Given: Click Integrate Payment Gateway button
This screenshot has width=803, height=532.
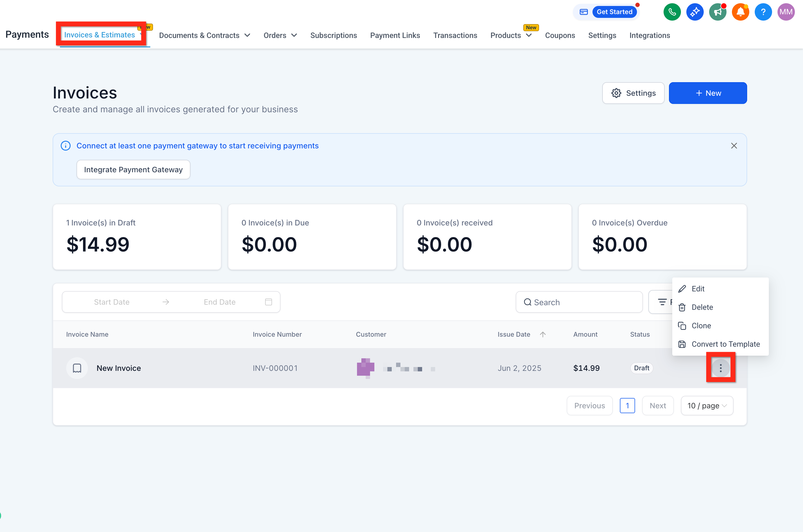Looking at the screenshot, I should click(133, 170).
